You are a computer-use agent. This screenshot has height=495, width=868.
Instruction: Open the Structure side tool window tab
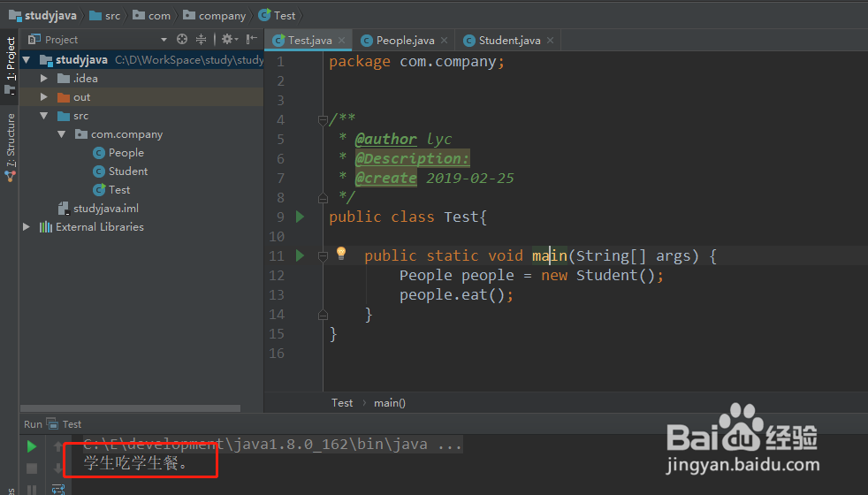[x=10, y=148]
